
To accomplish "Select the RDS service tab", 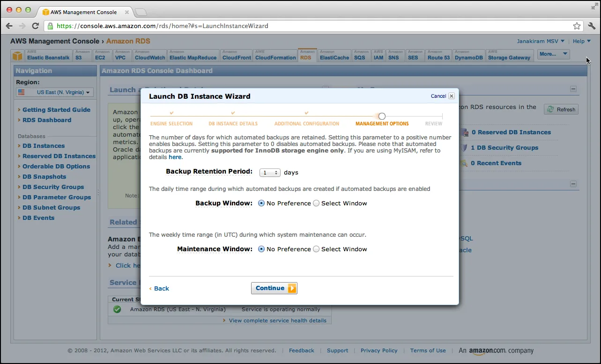I will click(307, 55).
